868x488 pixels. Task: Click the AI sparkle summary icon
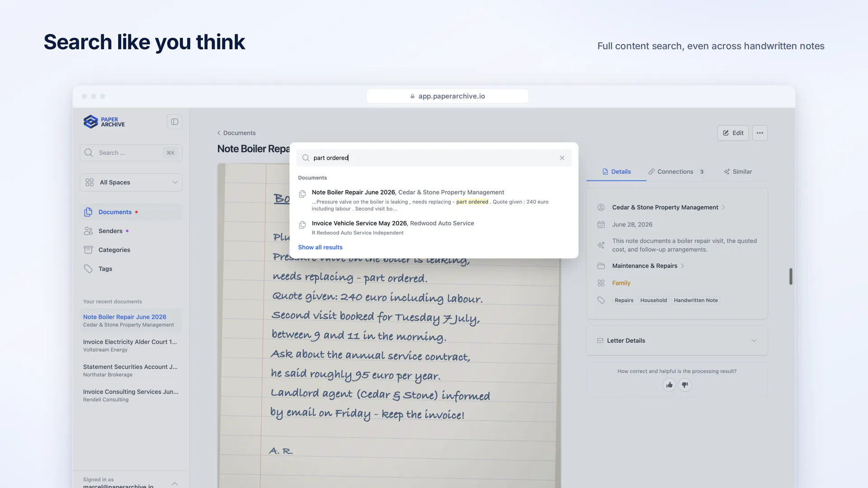pyautogui.click(x=601, y=245)
